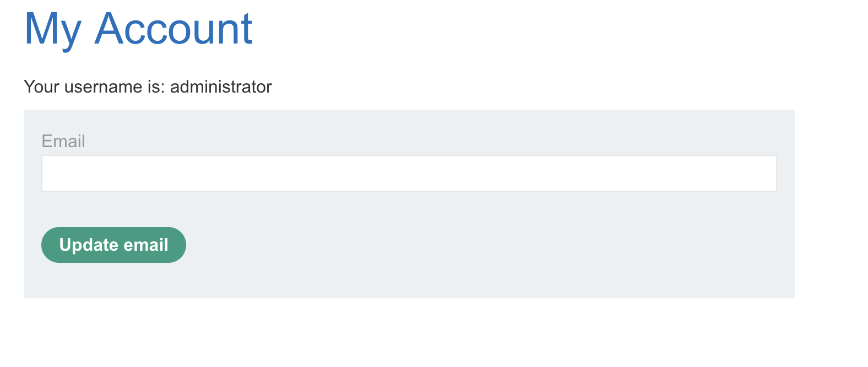Screen dimensions: 868x367
Task: Click the Email field label
Action: pos(63,142)
